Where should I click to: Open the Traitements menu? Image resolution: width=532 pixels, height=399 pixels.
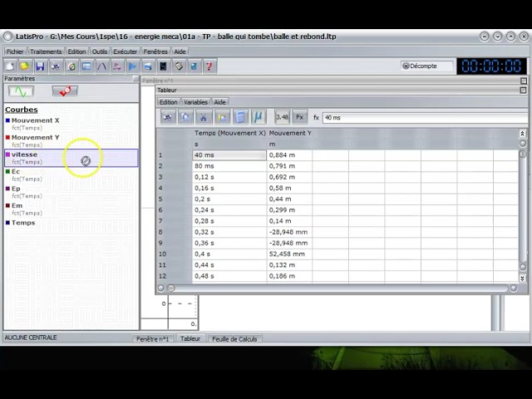[46, 52]
